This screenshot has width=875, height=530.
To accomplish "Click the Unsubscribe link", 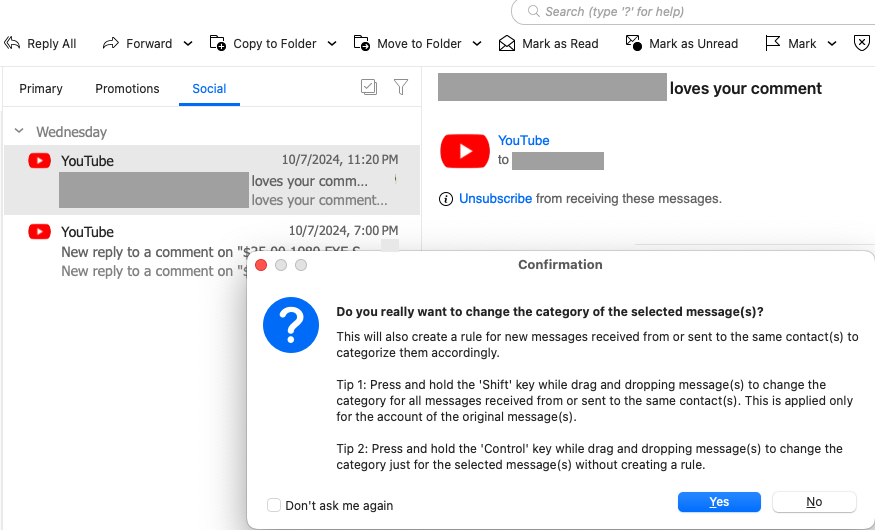I will (495, 199).
